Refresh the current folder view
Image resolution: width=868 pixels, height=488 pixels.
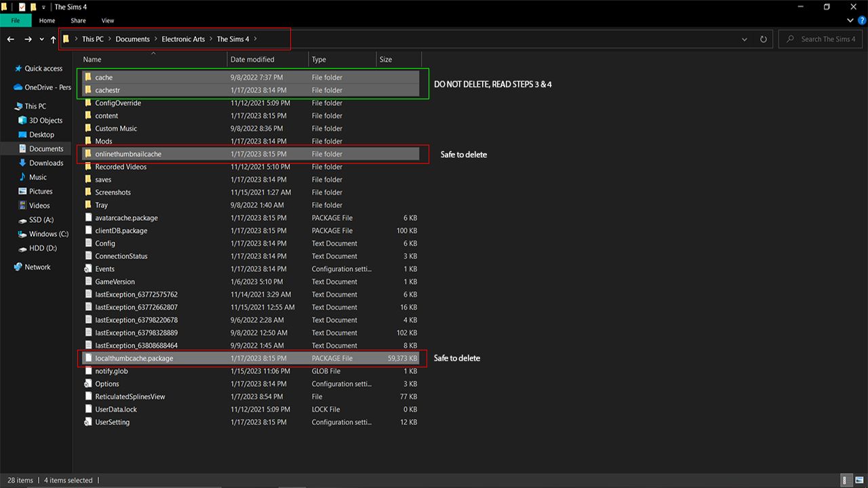764,39
